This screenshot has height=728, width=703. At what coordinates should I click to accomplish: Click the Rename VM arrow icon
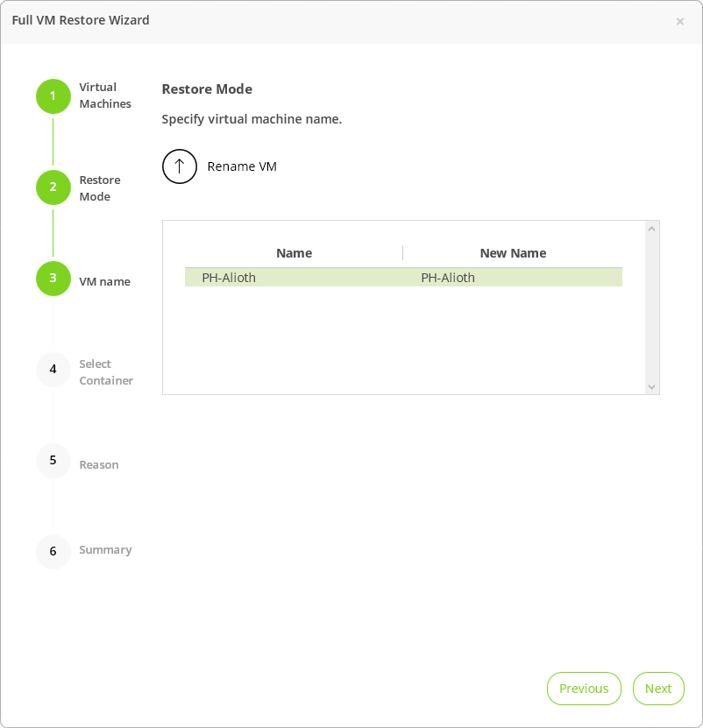(x=180, y=166)
